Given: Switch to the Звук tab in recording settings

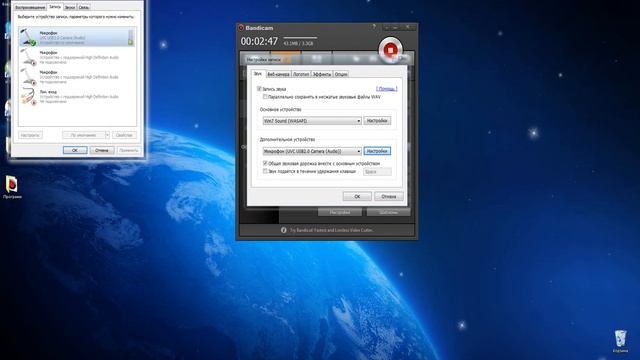Looking at the screenshot, I should pyautogui.click(x=258, y=74).
